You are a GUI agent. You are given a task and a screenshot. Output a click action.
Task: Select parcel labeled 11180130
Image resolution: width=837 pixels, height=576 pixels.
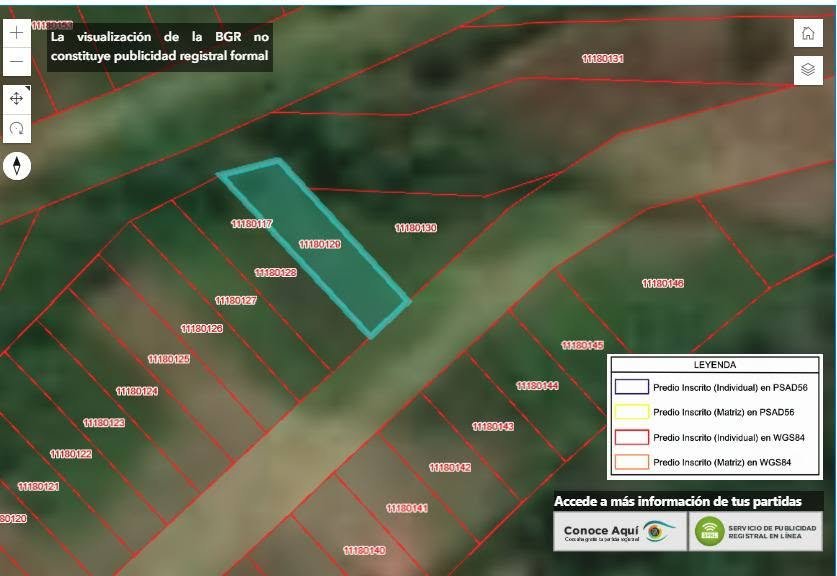pos(416,228)
